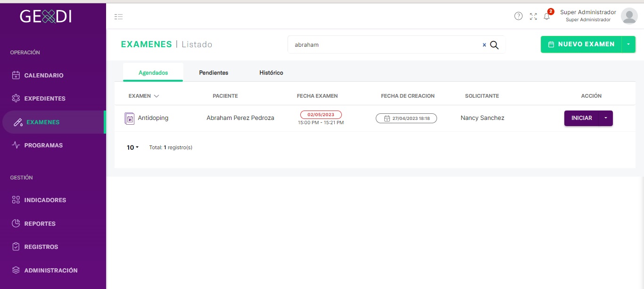Switch to the Histórico tab

click(x=271, y=73)
